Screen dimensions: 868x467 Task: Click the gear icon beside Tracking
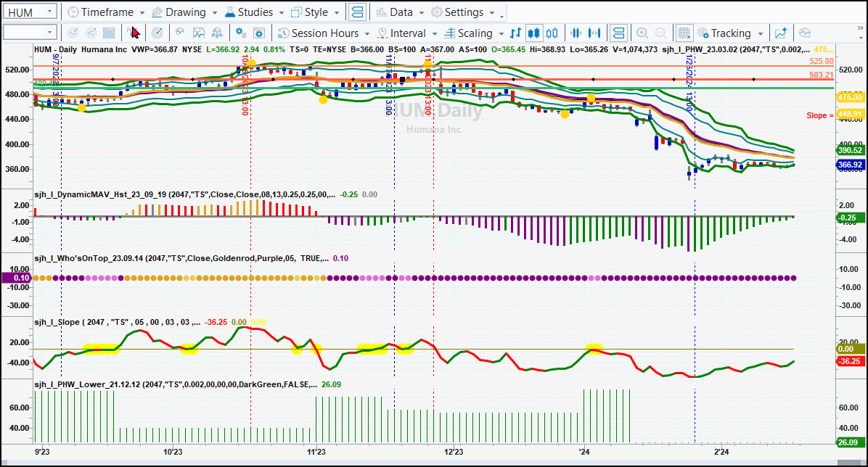[x=703, y=33]
